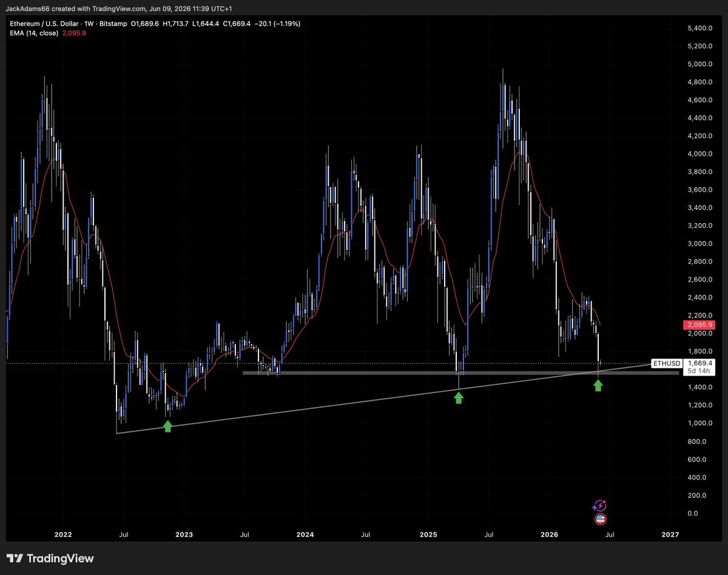Viewport: 728px width, 575px height.
Task: Click the 2024 time axis label
Action: click(305, 534)
